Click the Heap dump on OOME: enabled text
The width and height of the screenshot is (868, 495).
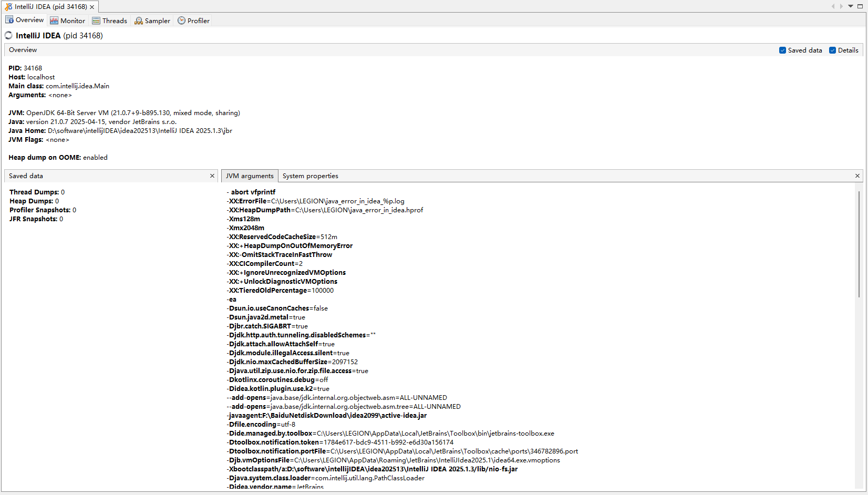point(58,158)
